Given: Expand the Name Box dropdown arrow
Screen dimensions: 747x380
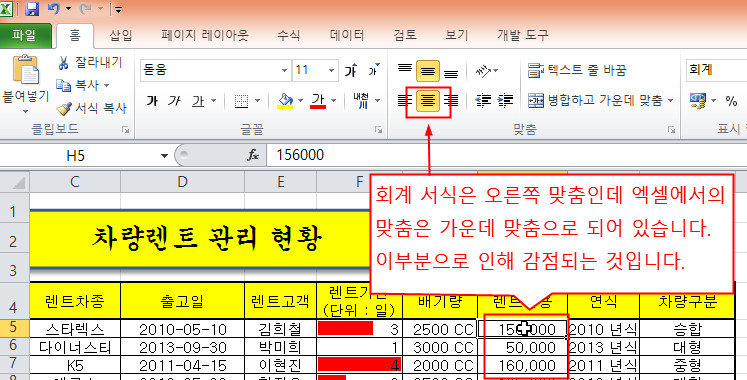Looking at the screenshot, I should [x=164, y=155].
